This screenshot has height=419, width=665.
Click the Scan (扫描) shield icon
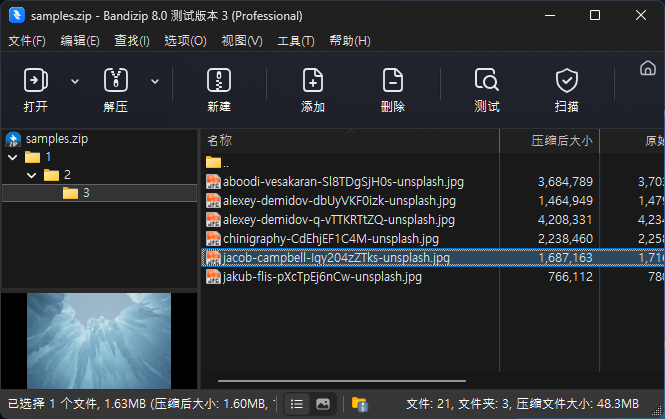[567, 81]
